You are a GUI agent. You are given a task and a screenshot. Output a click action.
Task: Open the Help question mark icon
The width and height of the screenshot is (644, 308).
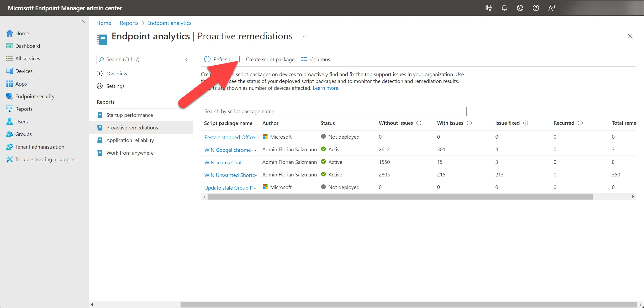[x=536, y=8]
